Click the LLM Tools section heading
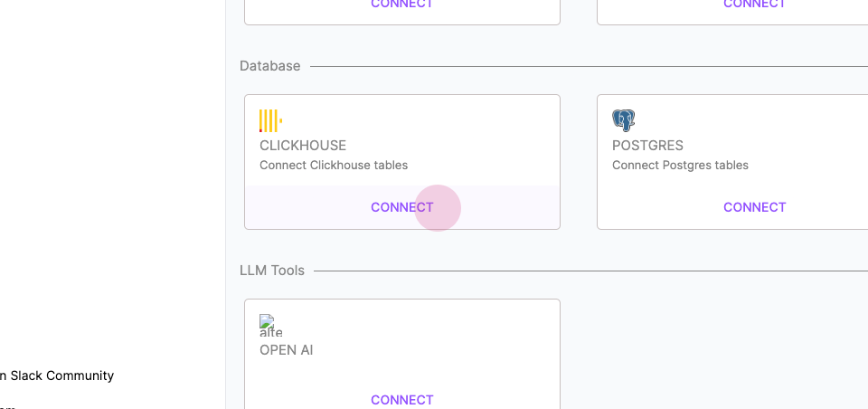 click(x=272, y=271)
